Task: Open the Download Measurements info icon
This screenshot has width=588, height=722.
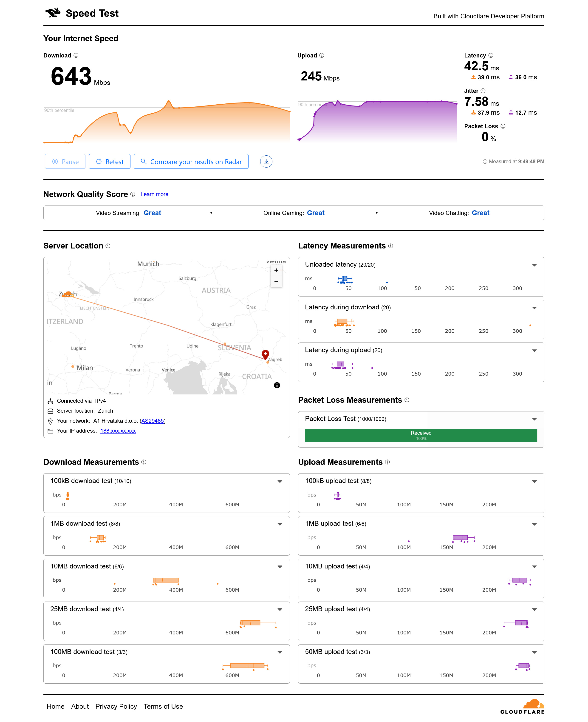Action: pyautogui.click(x=144, y=462)
